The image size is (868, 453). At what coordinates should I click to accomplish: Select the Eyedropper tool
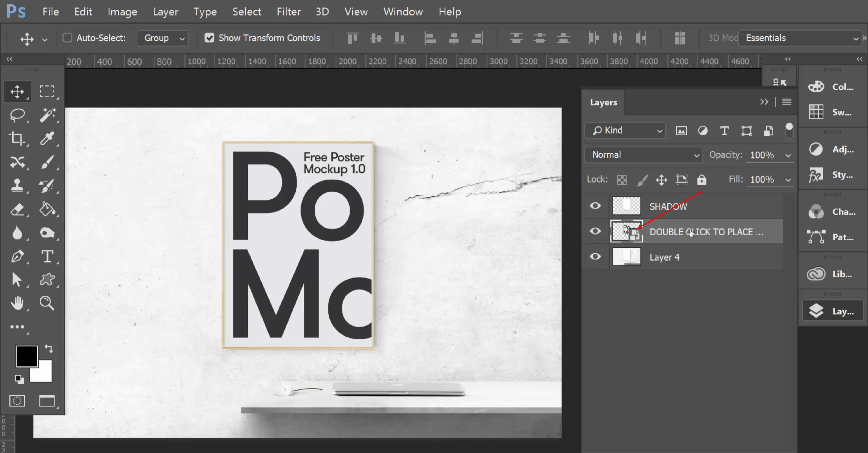(x=47, y=139)
